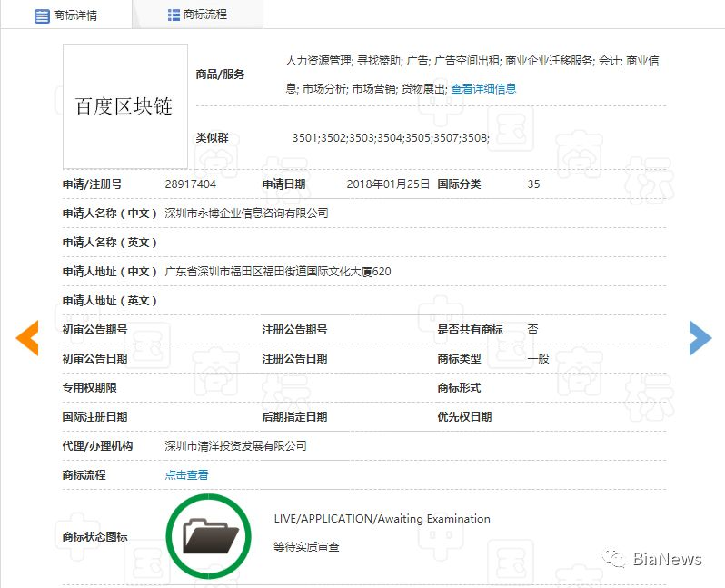
Task: Click the 国际分类 label
Action: tap(459, 184)
